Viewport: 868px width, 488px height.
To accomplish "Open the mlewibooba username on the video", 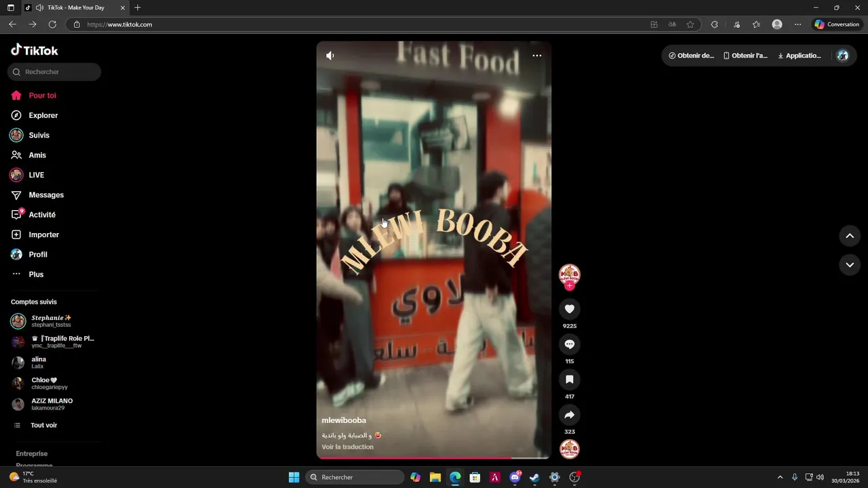I will click(x=344, y=420).
